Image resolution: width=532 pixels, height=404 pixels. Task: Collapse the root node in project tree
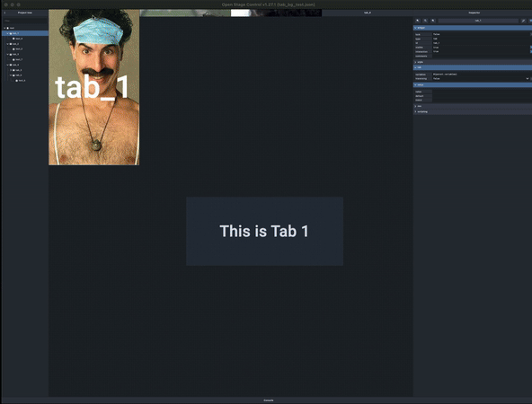click(x=4, y=28)
